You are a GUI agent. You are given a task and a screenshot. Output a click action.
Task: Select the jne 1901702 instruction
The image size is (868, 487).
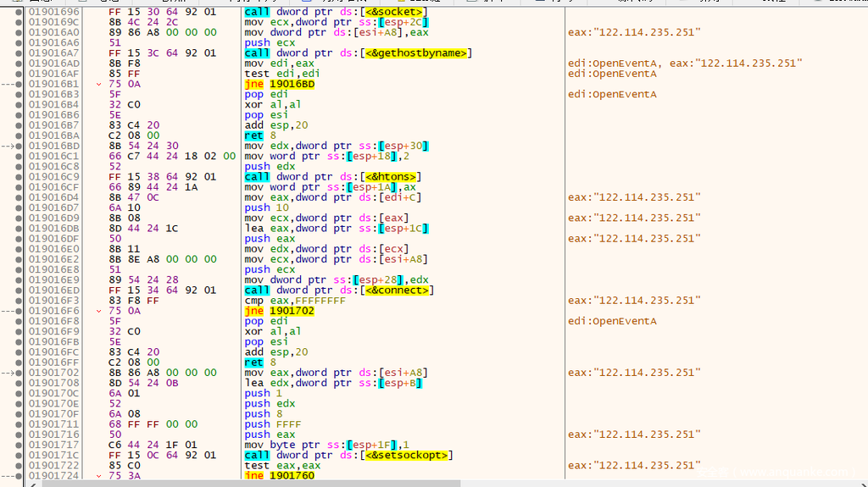pyautogui.click(x=280, y=312)
